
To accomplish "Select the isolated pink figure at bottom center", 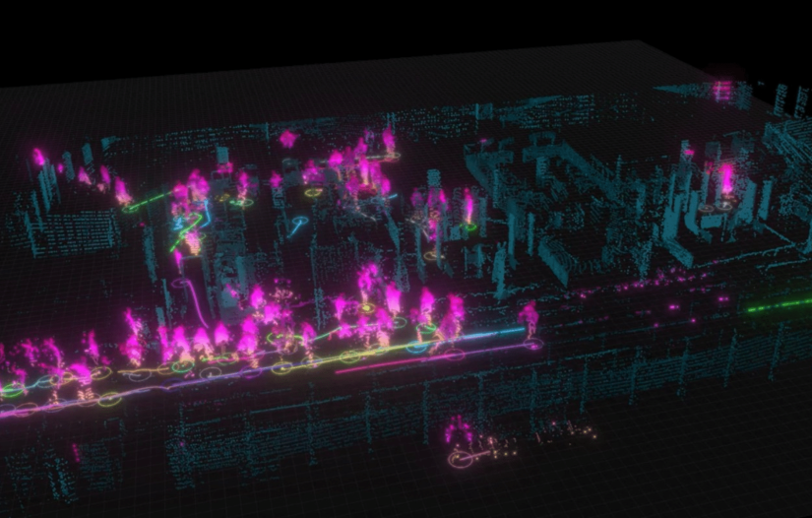I will [458, 430].
